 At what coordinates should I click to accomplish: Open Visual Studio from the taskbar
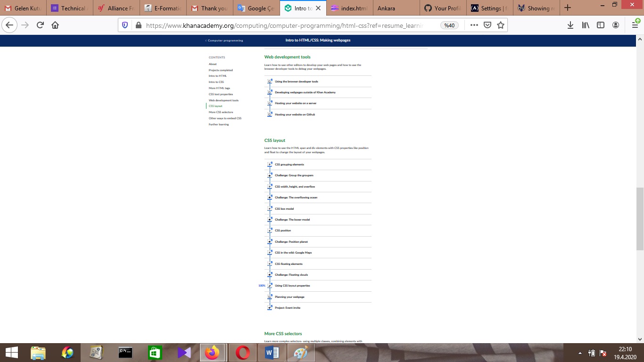tap(184, 353)
